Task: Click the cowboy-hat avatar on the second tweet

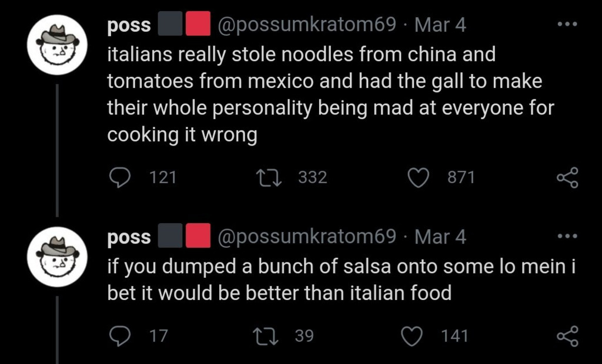Action: [58, 257]
